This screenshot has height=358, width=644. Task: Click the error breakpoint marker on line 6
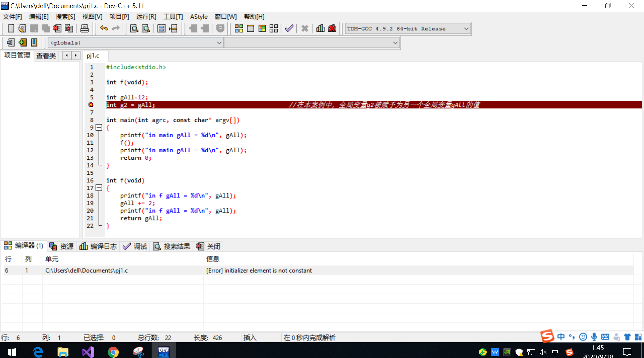tap(91, 105)
